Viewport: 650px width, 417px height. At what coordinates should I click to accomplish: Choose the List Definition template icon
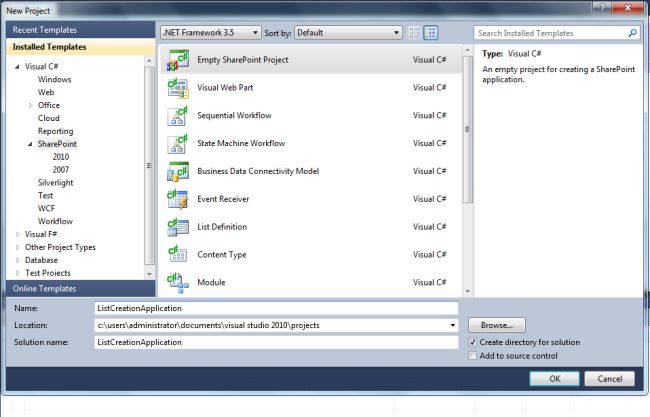pyautogui.click(x=178, y=227)
